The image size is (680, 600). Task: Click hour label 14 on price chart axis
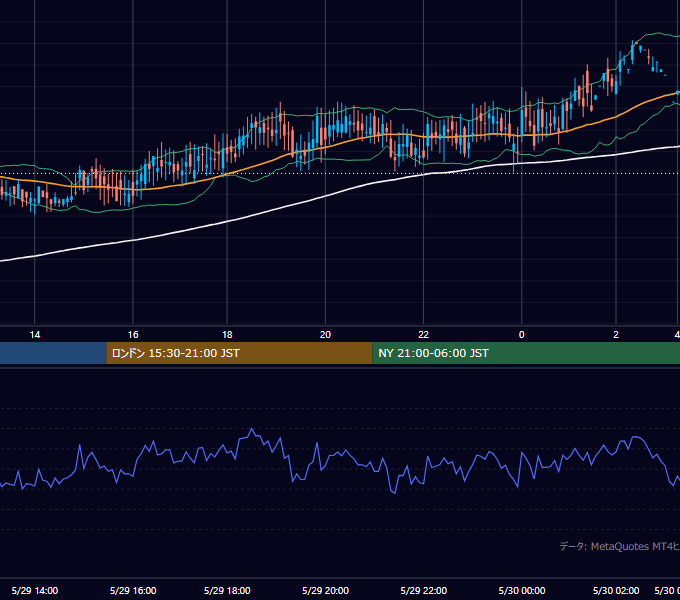(x=35, y=335)
